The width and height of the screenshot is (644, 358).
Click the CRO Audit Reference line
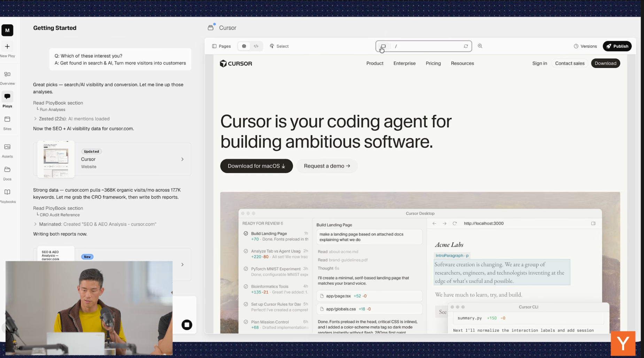pyautogui.click(x=60, y=215)
